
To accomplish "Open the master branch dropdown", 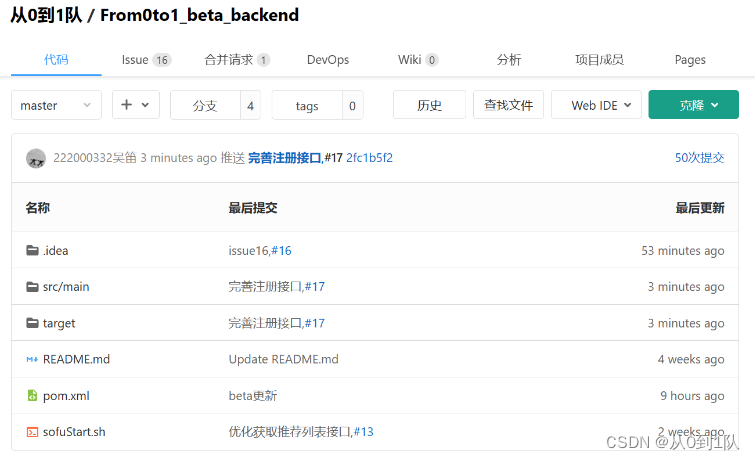I will 56,105.
